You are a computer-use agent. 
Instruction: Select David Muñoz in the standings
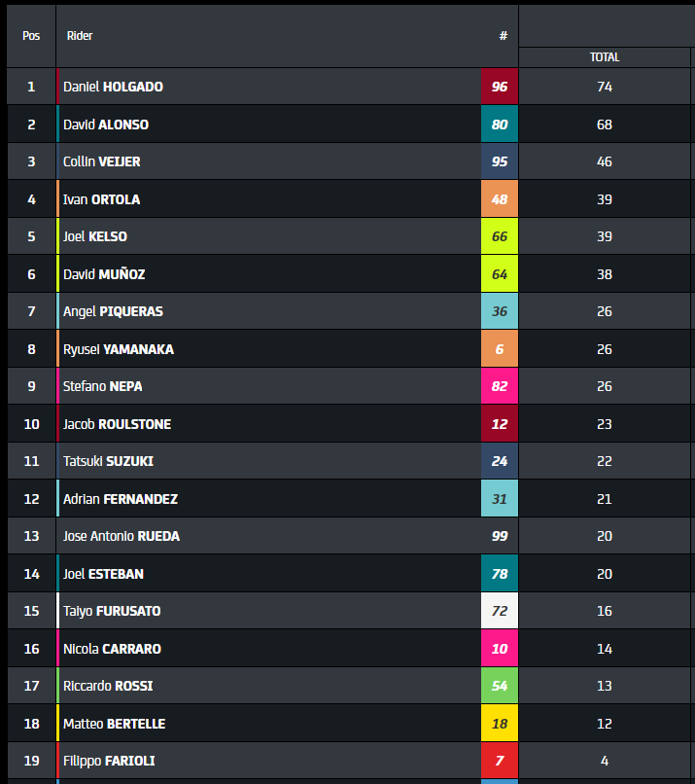coord(104,274)
